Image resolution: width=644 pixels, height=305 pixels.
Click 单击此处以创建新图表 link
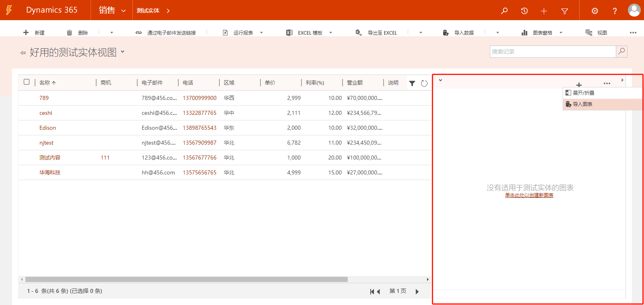tap(529, 195)
